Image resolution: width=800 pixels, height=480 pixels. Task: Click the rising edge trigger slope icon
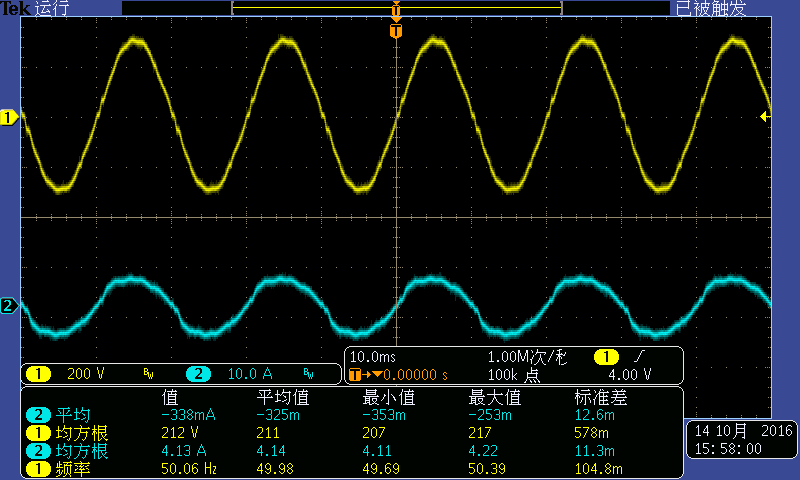640,356
